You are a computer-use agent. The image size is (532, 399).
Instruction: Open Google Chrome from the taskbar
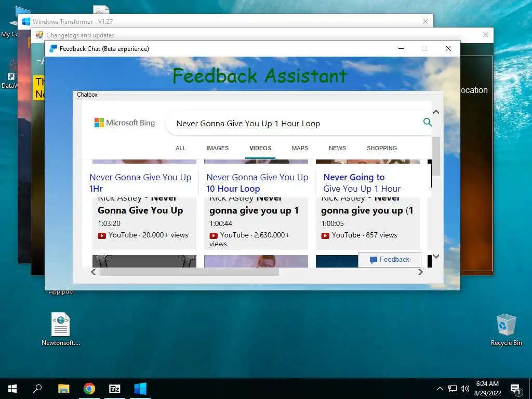pos(89,389)
